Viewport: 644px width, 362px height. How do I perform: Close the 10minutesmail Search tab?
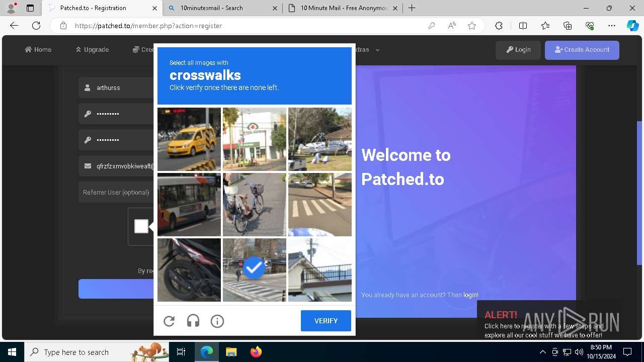tap(275, 8)
